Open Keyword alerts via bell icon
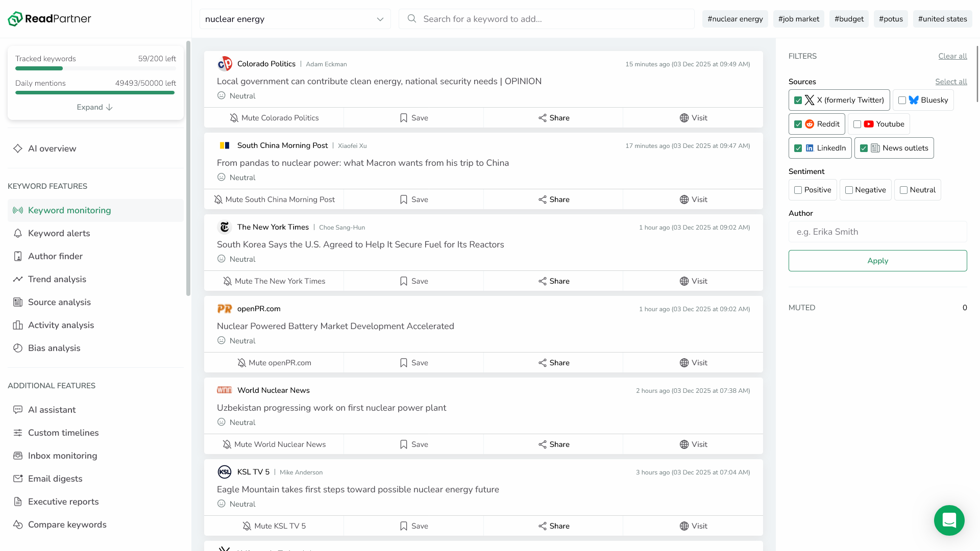The width and height of the screenshot is (980, 551). pos(18,233)
